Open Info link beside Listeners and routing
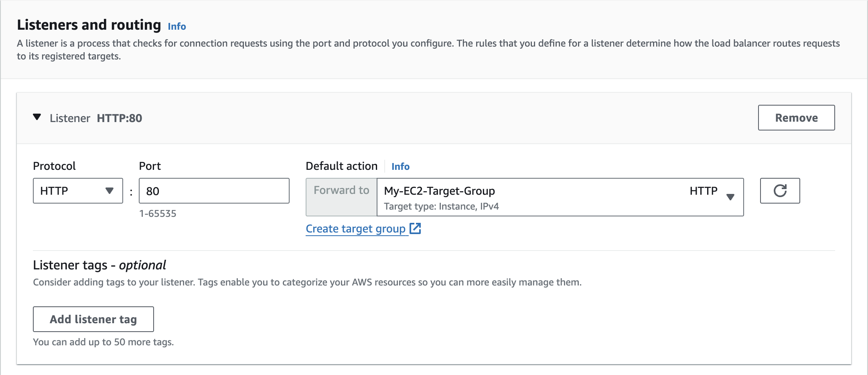The height and width of the screenshot is (375, 868). pyautogui.click(x=176, y=26)
